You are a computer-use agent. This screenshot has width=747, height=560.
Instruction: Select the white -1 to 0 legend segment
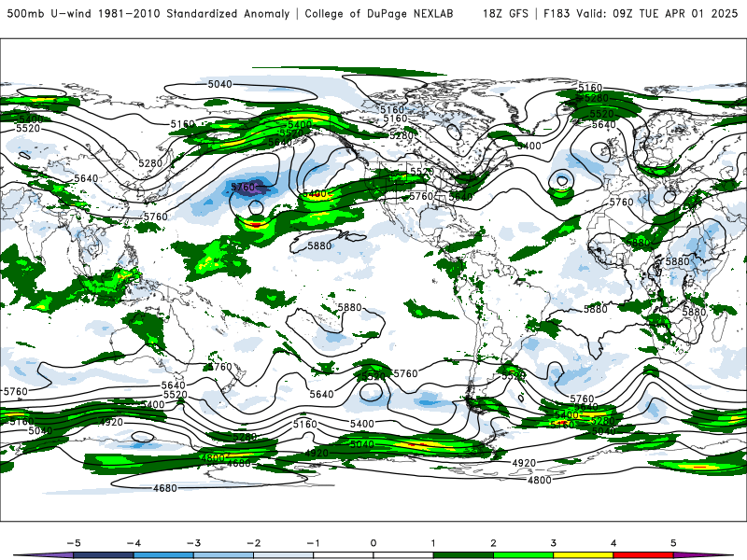pos(344,555)
